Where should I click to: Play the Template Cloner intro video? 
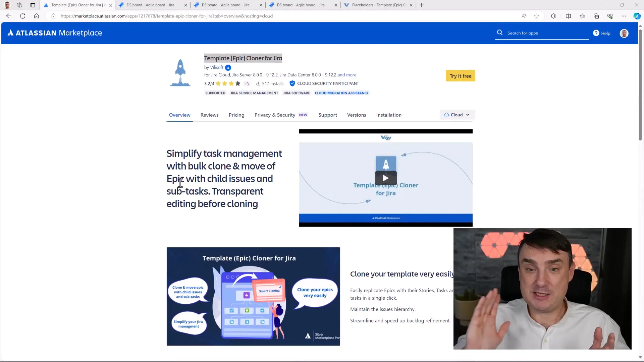(x=386, y=178)
